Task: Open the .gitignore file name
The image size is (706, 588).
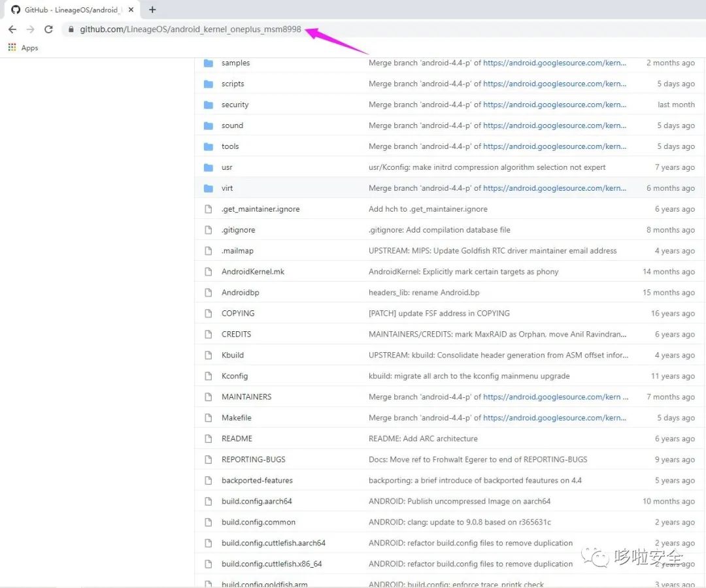Action: point(238,230)
